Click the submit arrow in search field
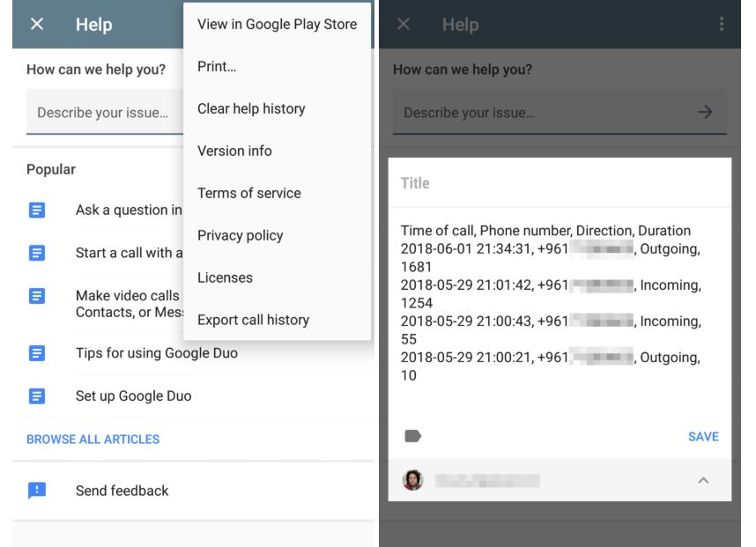 [705, 113]
